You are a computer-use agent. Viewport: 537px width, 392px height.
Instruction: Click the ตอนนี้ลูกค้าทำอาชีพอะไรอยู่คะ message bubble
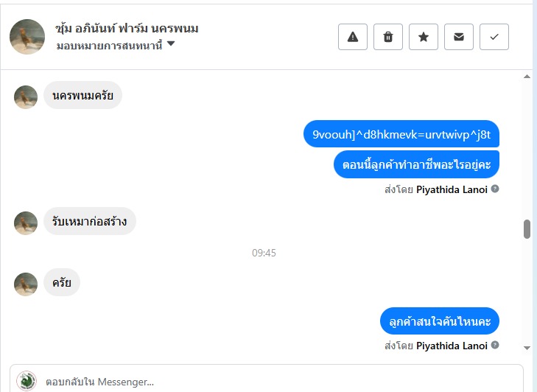[416, 164]
